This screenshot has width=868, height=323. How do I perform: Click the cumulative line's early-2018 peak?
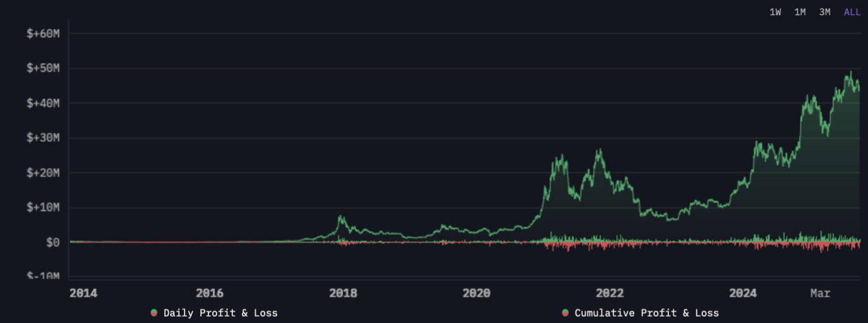click(341, 217)
